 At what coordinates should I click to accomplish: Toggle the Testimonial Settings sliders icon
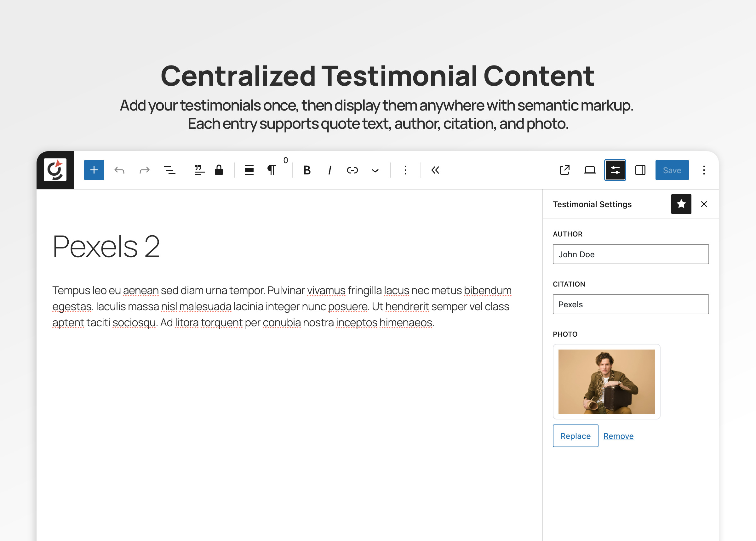[615, 170]
